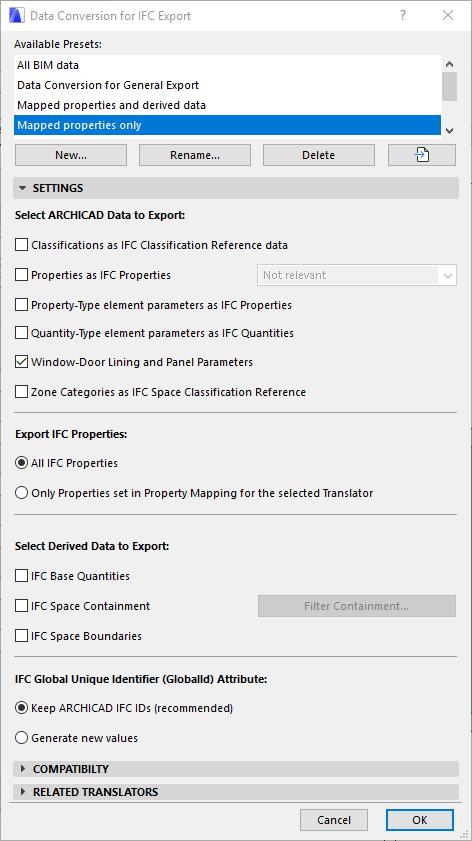Select Only Properties set in Property Mapping
This screenshot has width=472, height=841.
point(21,493)
